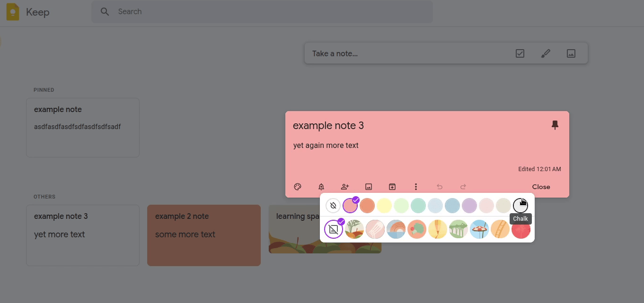Viewport: 644px width, 303px height.
Task: Choose the yellow color swatch
Action: (x=384, y=206)
